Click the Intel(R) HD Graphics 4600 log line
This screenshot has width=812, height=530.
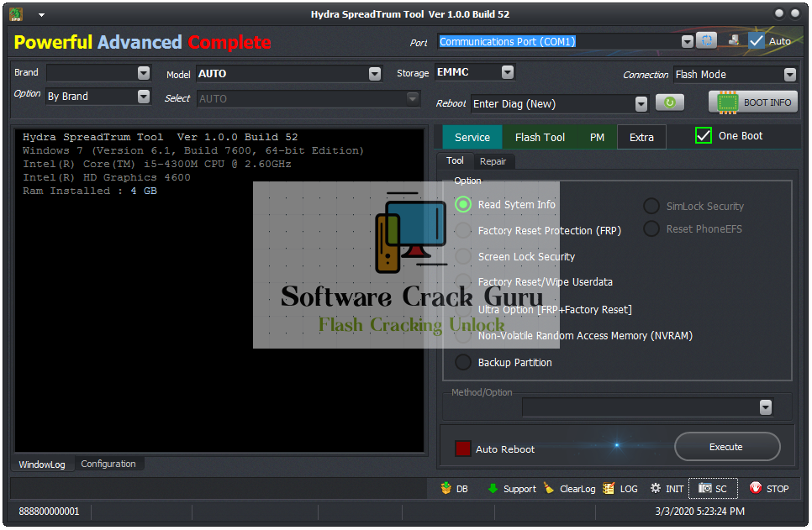pyautogui.click(x=106, y=177)
